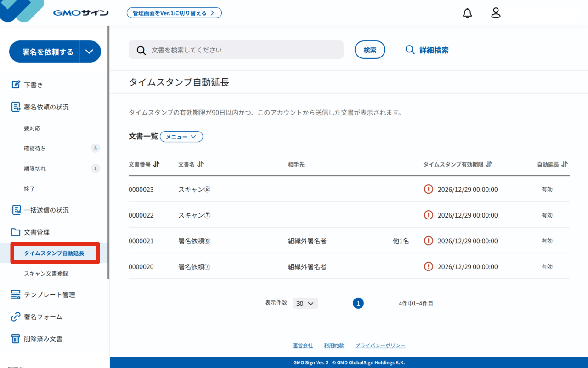Click the 署名依頼の状況 document icon
The height and width of the screenshot is (368, 588).
[x=16, y=107]
